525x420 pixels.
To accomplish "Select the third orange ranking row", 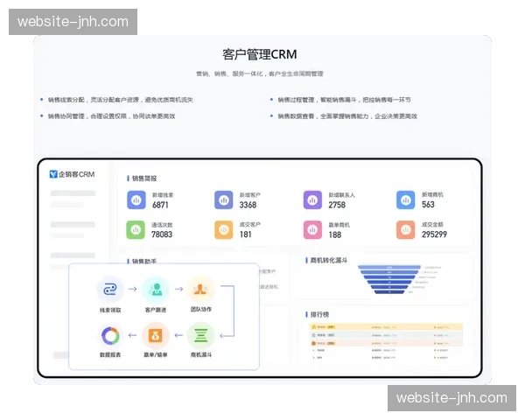I will coord(386,343).
